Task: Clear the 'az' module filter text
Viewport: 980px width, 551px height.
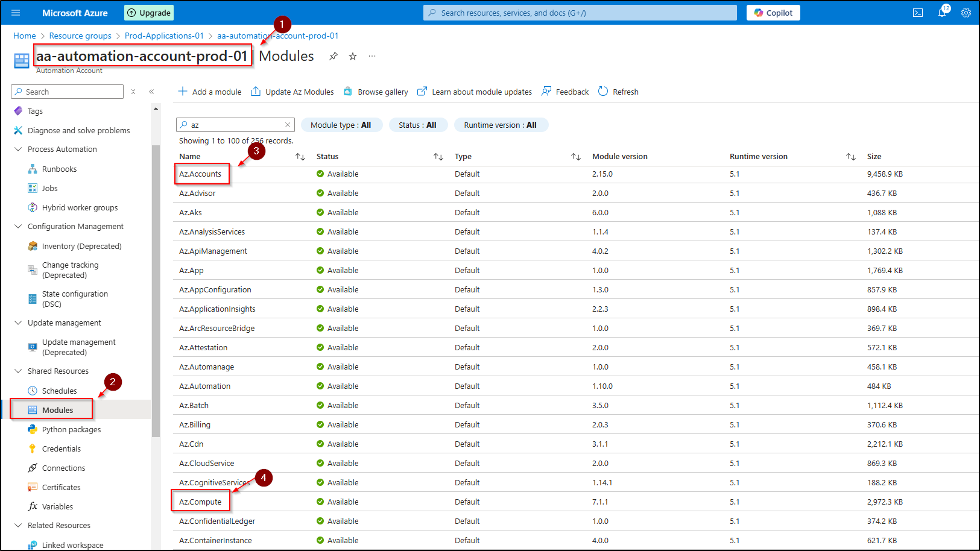Action: (288, 125)
